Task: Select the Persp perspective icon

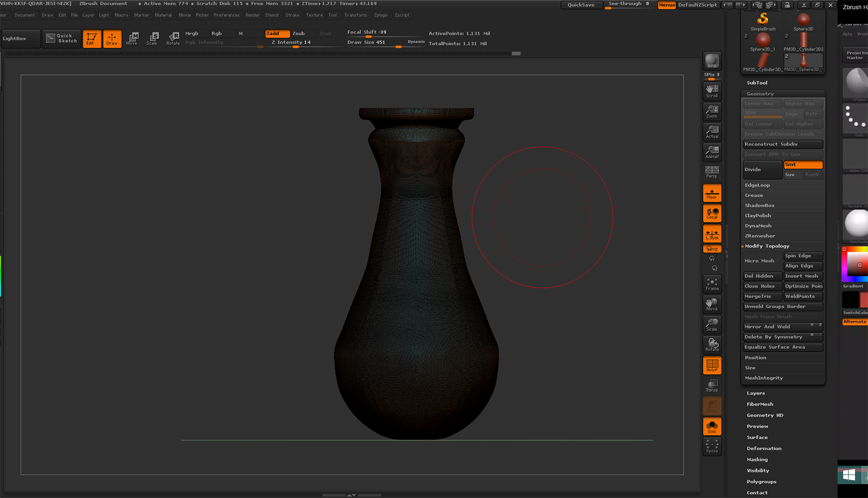Action: pos(712,172)
